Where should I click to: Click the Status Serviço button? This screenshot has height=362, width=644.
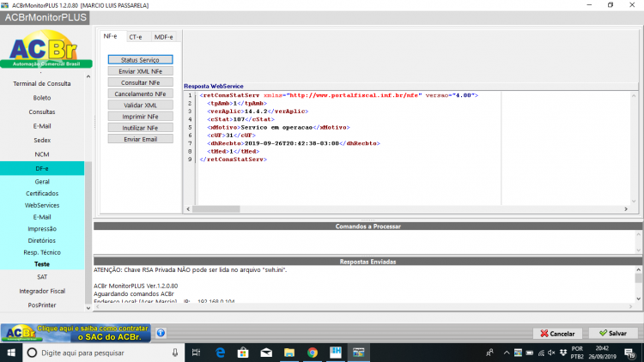tap(141, 59)
